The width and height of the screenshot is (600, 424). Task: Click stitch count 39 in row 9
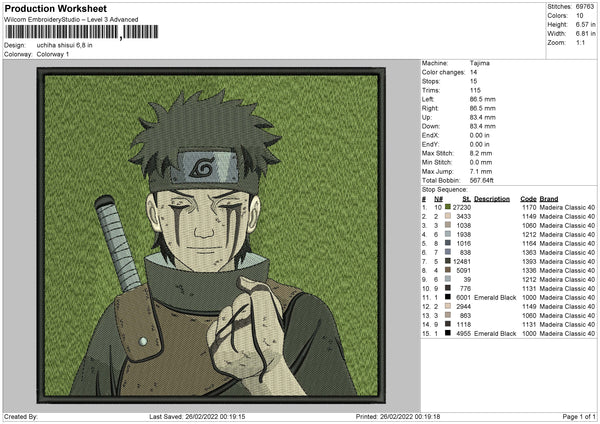click(467, 279)
